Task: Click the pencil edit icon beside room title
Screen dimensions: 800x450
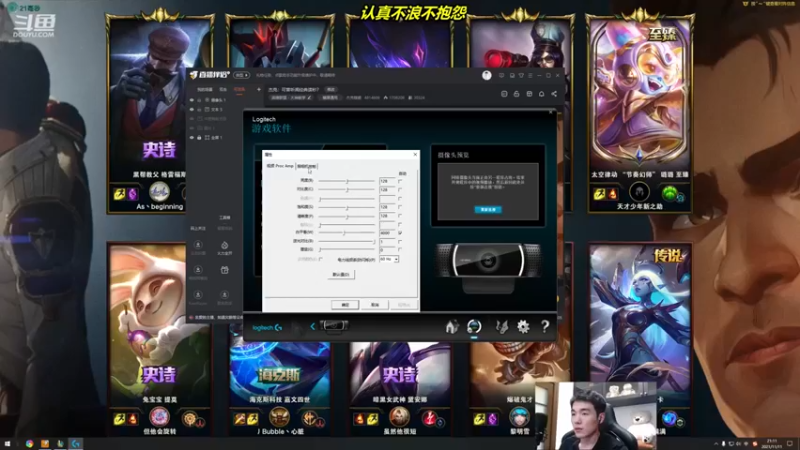Action: coord(309,97)
